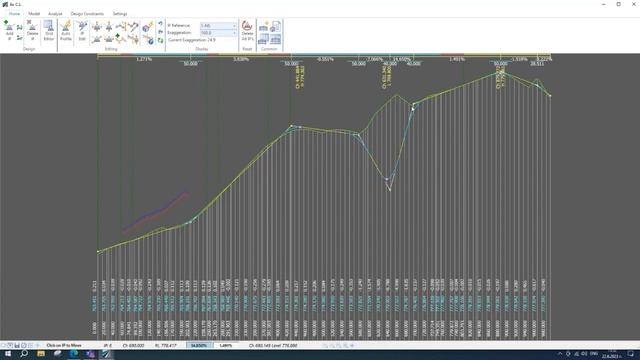Click first bottom-row icon in Editing group
The width and height of the screenshot is (640, 360).
click(96, 39)
